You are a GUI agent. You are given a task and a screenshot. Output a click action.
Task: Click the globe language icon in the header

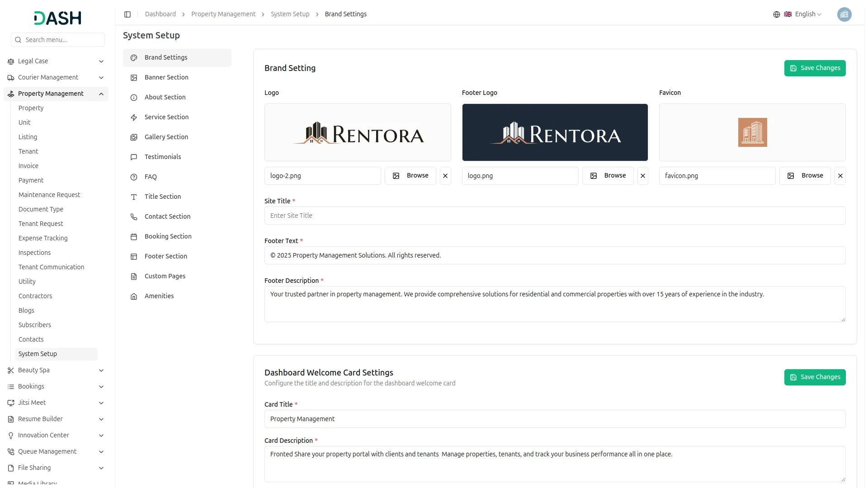point(776,14)
